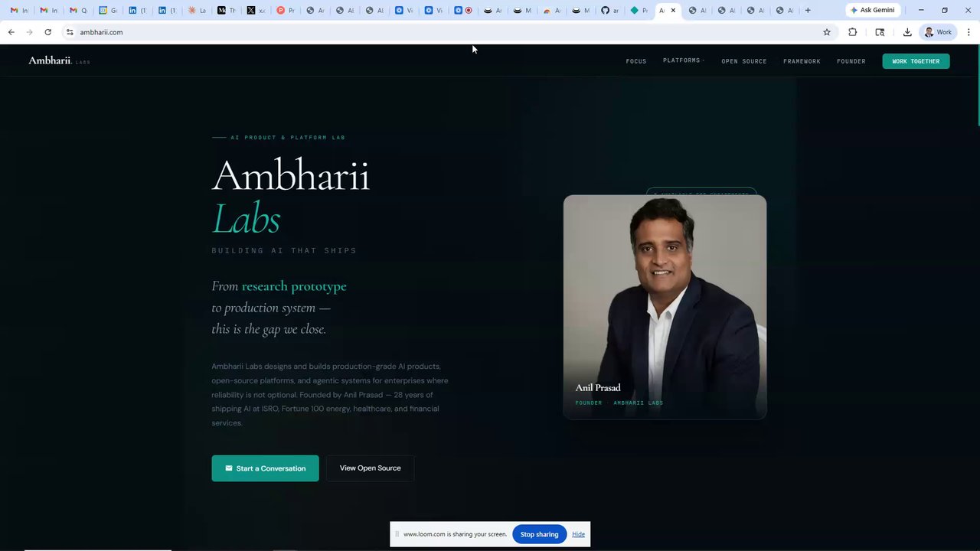
Task: Bookmark this page with the star icon
Action: point(827,32)
